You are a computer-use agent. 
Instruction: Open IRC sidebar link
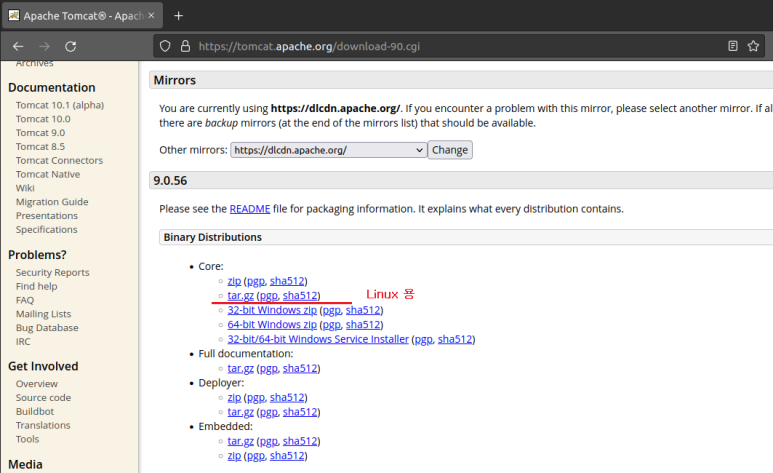(x=23, y=341)
